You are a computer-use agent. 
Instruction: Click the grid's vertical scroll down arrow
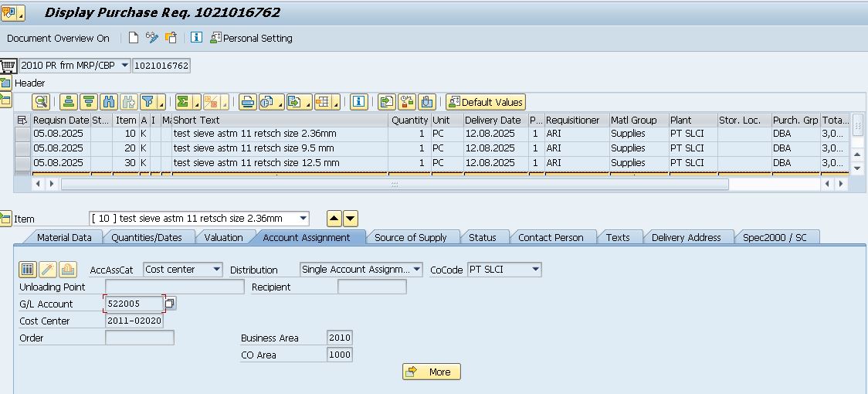pyautogui.click(x=857, y=168)
